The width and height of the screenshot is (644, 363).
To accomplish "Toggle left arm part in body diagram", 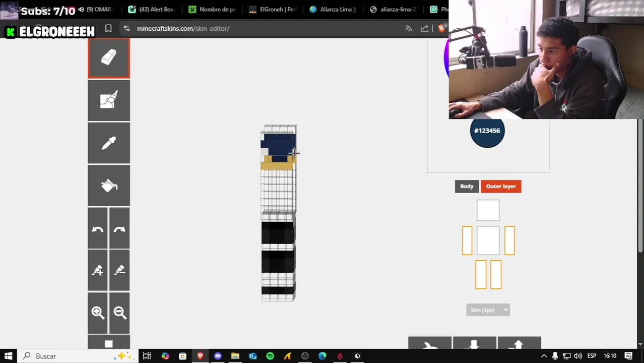I will tap(467, 240).
